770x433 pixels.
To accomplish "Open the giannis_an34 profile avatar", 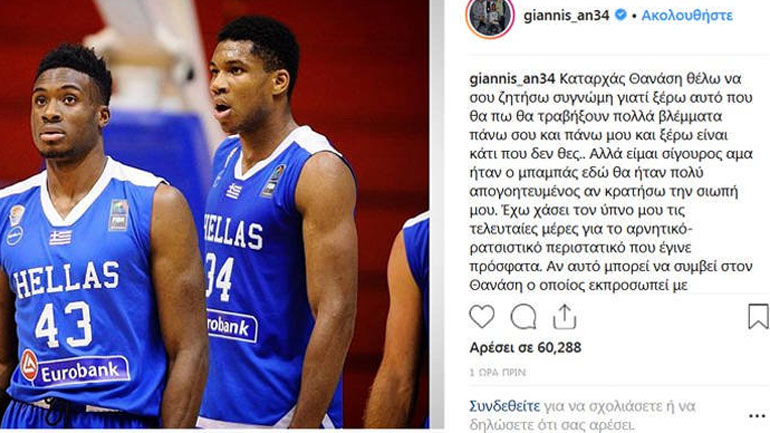I will 490,17.
